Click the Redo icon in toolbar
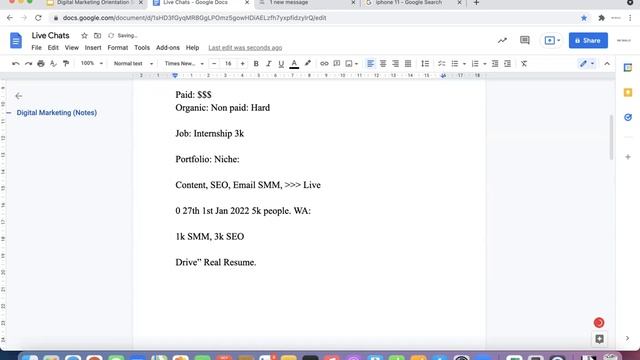The width and height of the screenshot is (640, 360). point(28,64)
